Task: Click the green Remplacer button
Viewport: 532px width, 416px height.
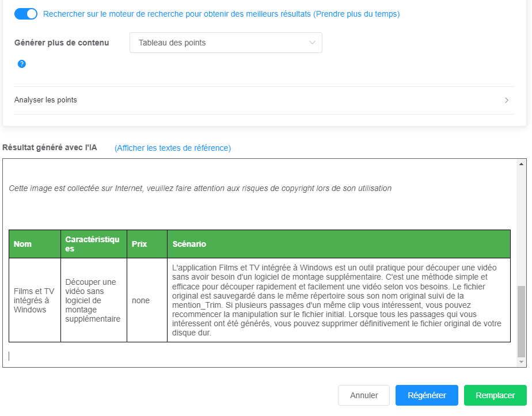Action: [x=495, y=395]
